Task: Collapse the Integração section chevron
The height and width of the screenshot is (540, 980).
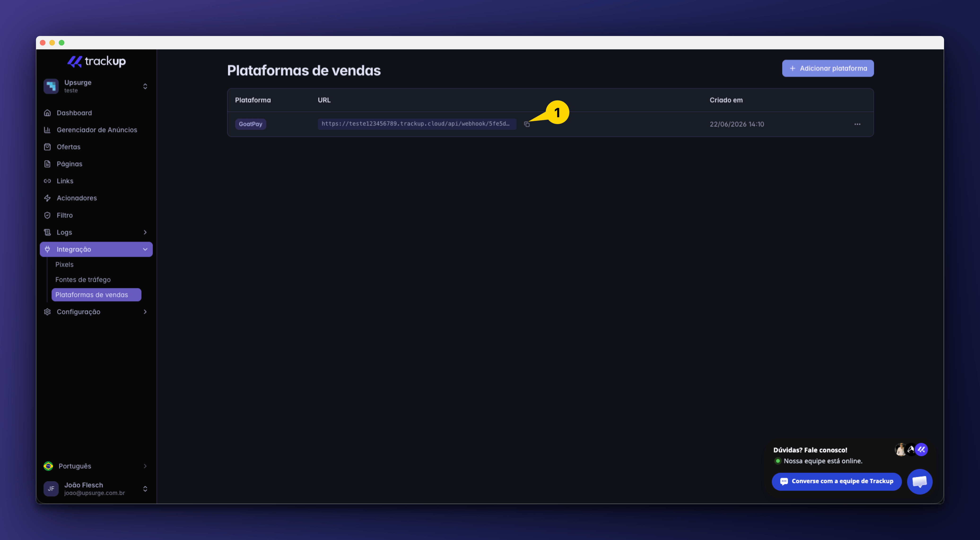Action: 145,249
